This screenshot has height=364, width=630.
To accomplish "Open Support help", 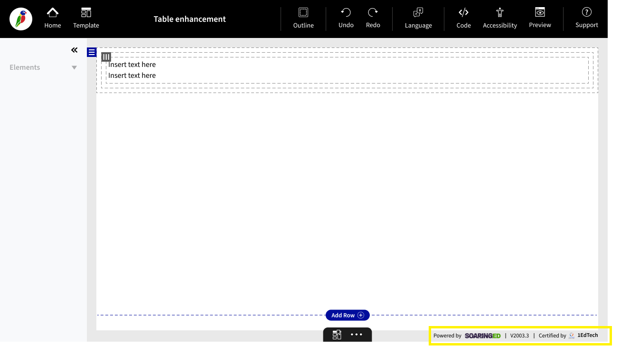I will [587, 19].
